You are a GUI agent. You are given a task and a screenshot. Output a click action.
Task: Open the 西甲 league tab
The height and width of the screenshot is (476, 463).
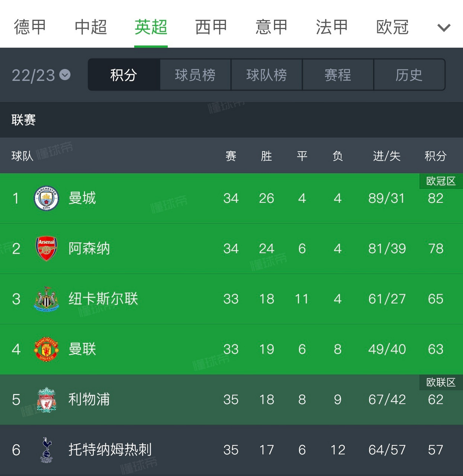[x=210, y=27]
